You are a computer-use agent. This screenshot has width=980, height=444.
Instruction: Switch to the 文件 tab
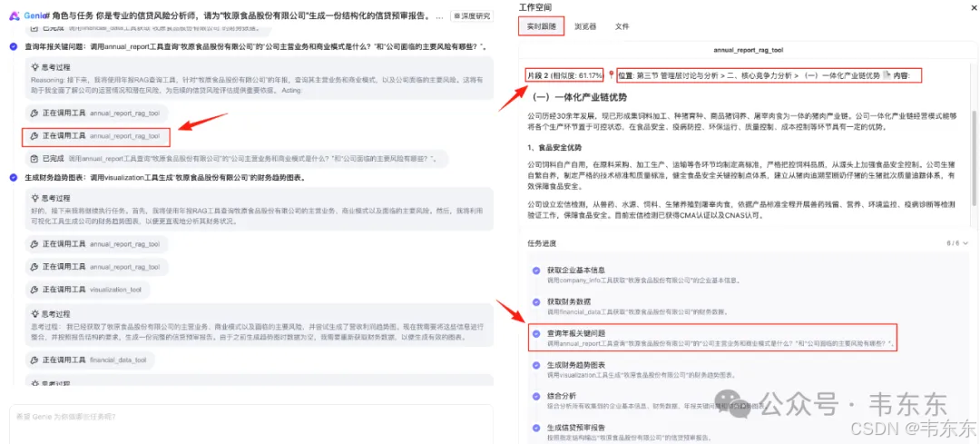click(x=622, y=27)
